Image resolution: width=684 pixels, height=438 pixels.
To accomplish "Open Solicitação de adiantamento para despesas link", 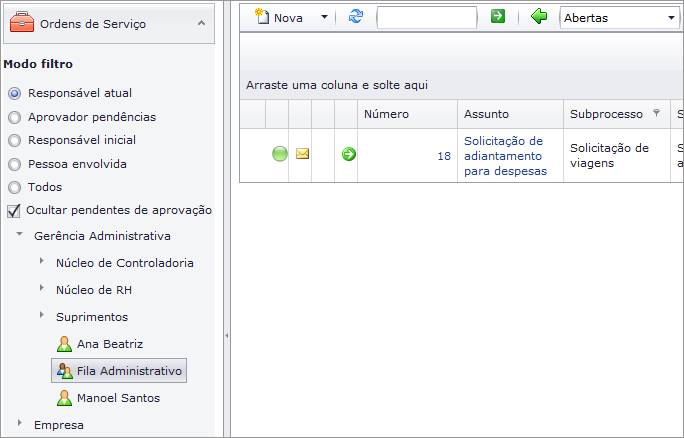I will tap(505, 156).
